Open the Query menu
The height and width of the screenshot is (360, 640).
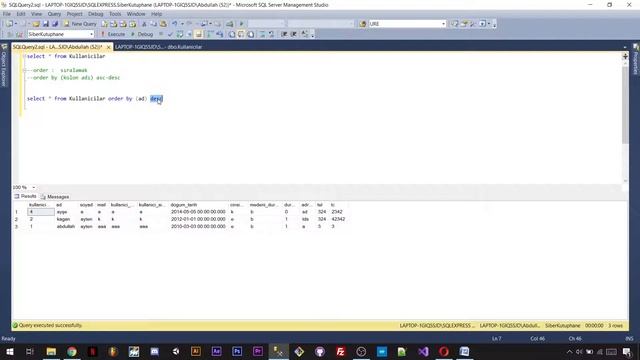(x=54, y=14)
